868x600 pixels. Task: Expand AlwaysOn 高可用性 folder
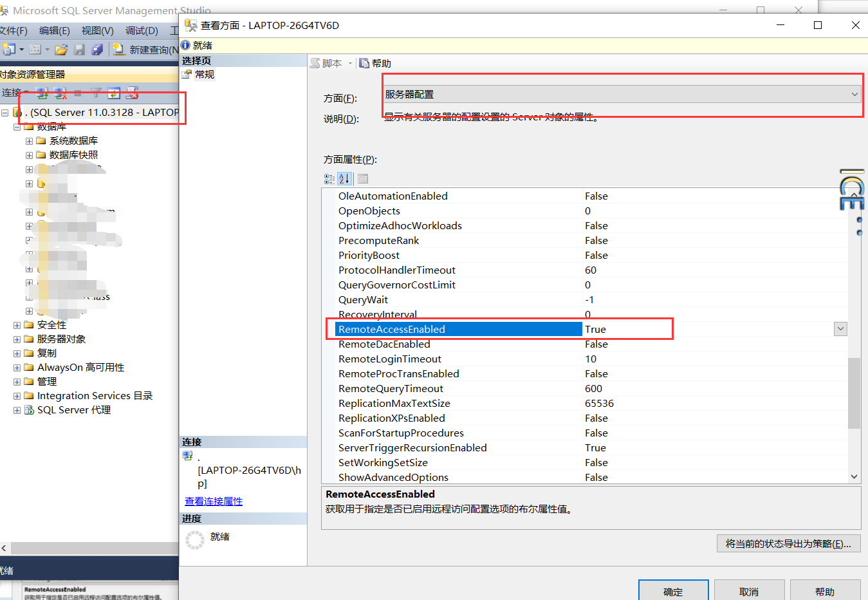17,368
